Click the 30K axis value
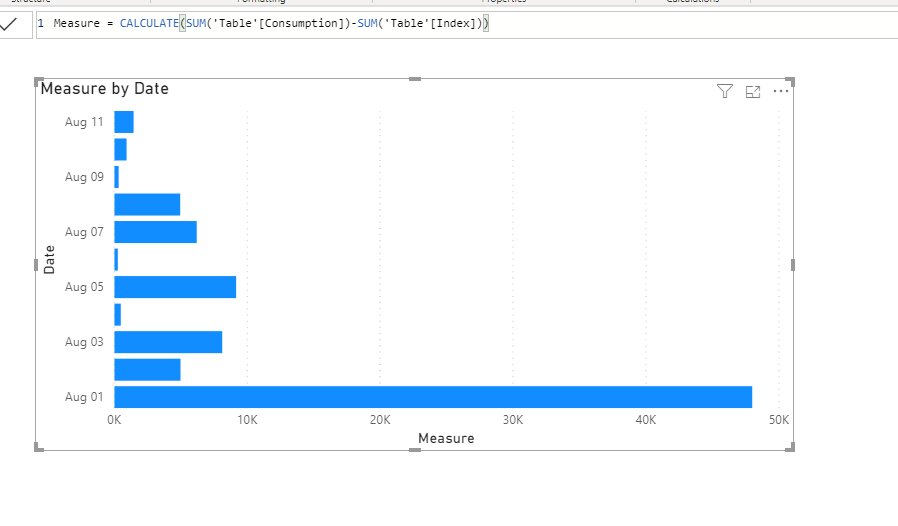The width and height of the screenshot is (898, 526). pyautogui.click(x=513, y=420)
